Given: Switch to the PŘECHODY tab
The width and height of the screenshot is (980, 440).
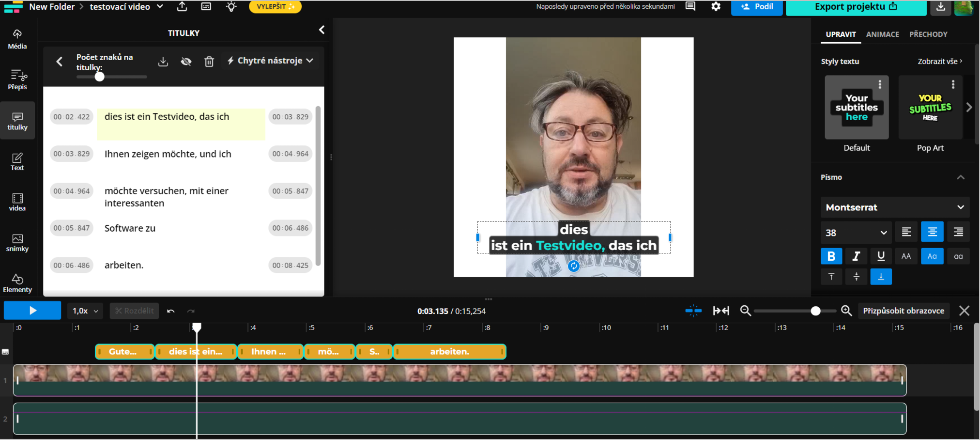Looking at the screenshot, I should click(928, 34).
